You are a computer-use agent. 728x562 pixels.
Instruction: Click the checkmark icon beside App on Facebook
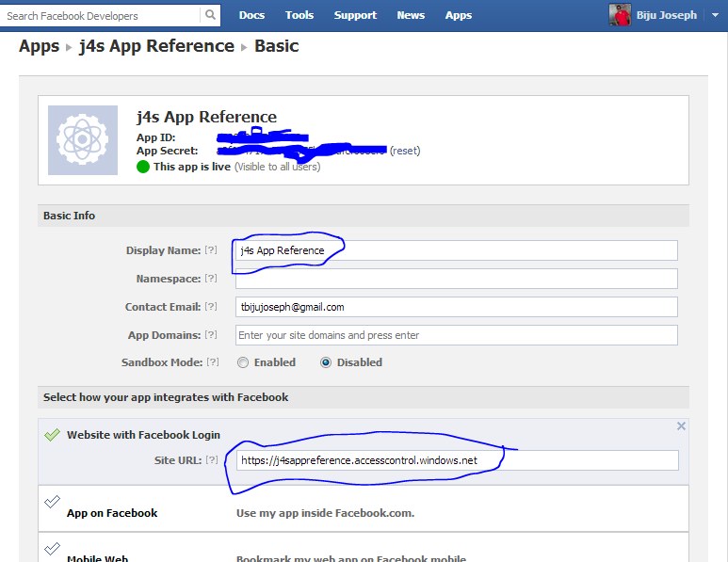coord(52,502)
